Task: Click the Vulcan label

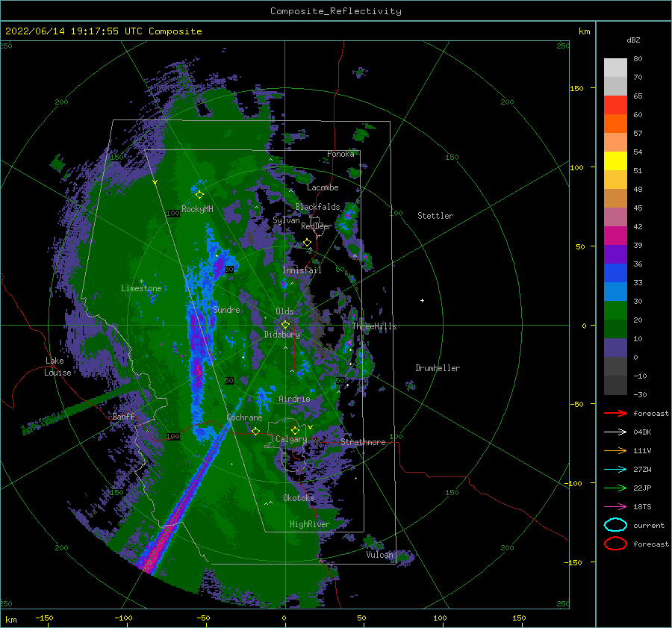Action: (x=380, y=555)
